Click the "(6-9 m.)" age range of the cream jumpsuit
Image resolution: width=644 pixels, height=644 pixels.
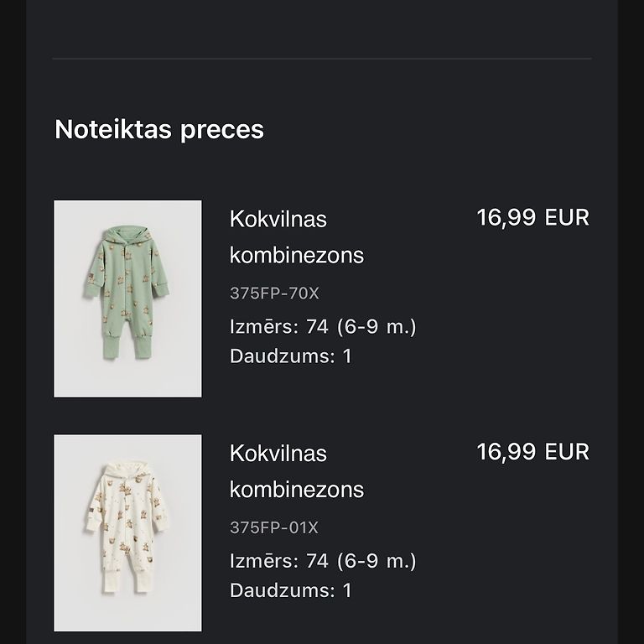377,560
